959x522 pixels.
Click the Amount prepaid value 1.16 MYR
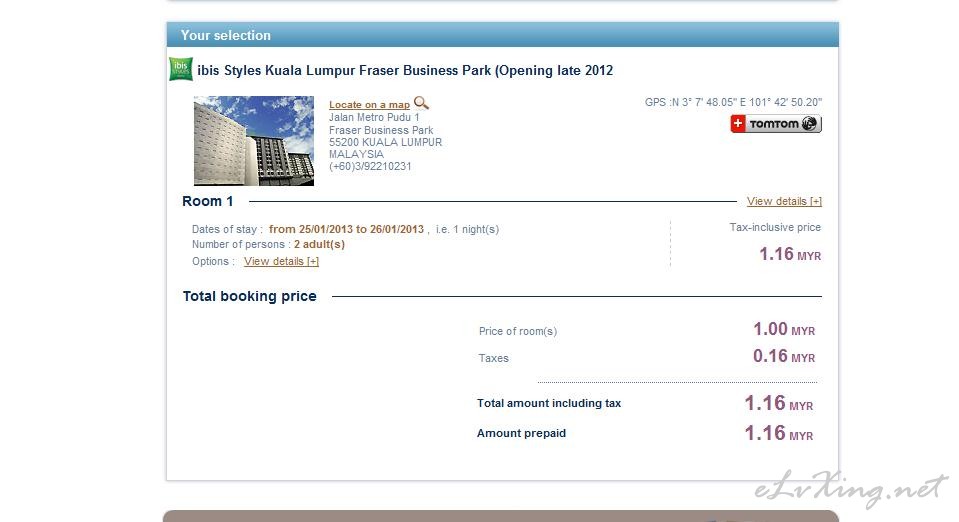tap(779, 433)
